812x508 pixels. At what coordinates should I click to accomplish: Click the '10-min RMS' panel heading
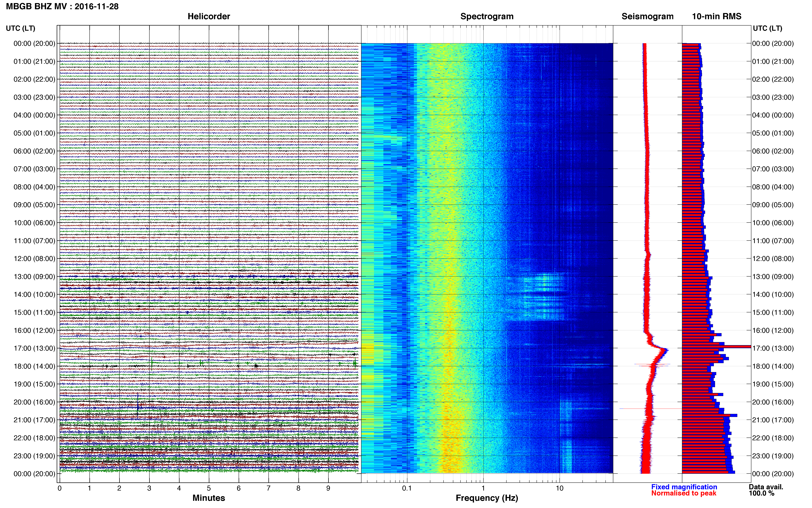[717, 16]
